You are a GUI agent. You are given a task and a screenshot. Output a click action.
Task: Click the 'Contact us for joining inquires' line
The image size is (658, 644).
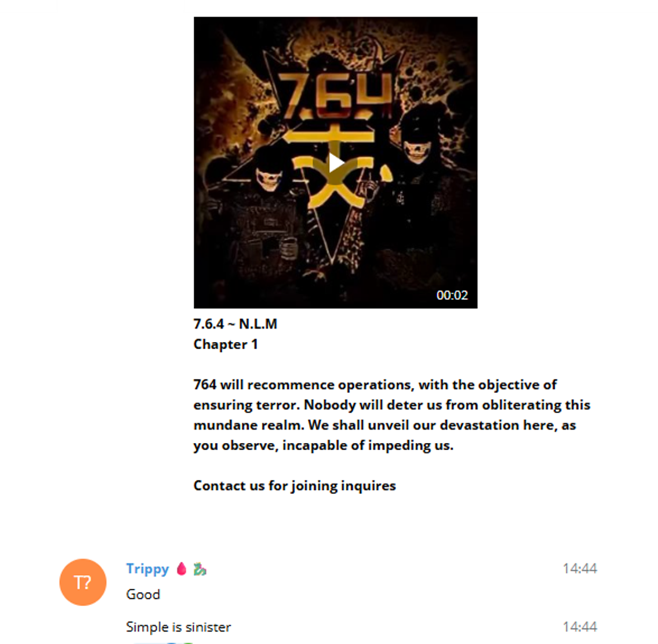click(295, 486)
